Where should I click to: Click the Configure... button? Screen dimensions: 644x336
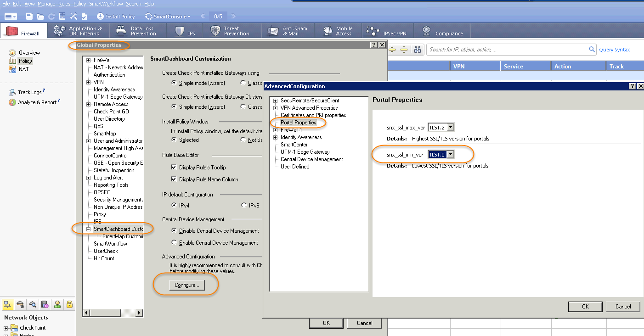click(187, 285)
